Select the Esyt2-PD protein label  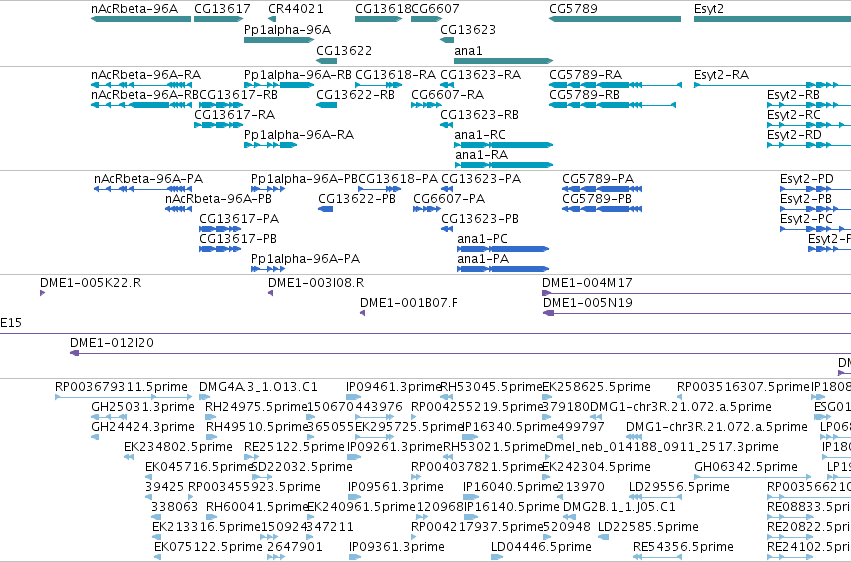[807, 178]
